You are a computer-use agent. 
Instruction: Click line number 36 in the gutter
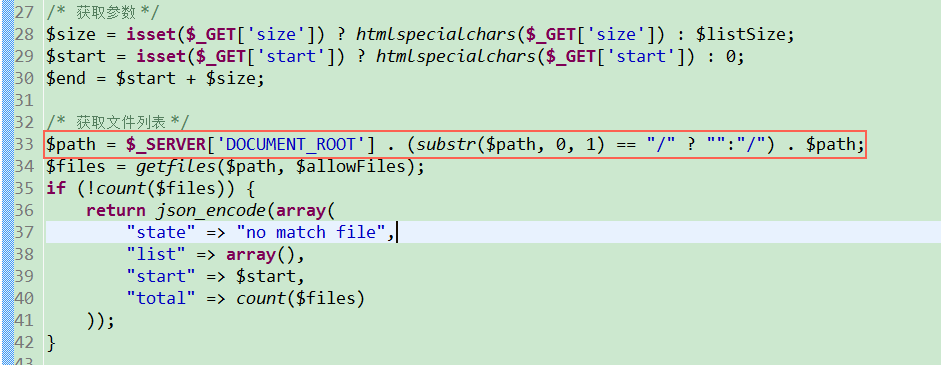pyautogui.click(x=24, y=210)
